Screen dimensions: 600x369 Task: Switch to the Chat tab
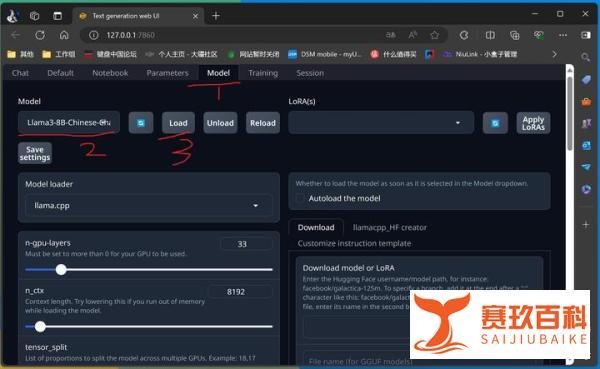pos(20,73)
